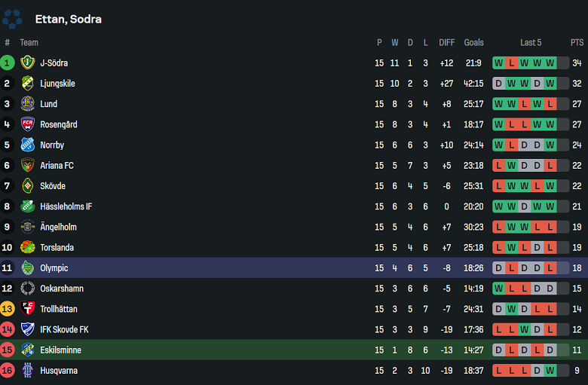Click the Last 5 column header
The height and width of the screenshot is (385, 588).
(531, 43)
